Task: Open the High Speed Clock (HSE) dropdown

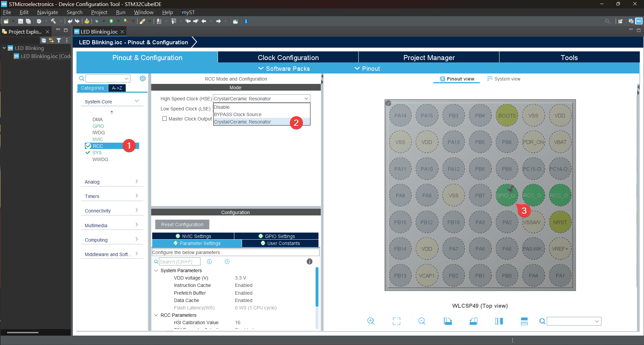Action: (x=261, y=99)
